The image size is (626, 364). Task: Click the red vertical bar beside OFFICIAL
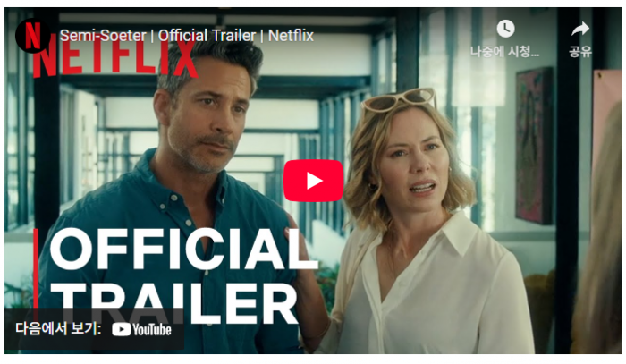click(x=36, y=271)
